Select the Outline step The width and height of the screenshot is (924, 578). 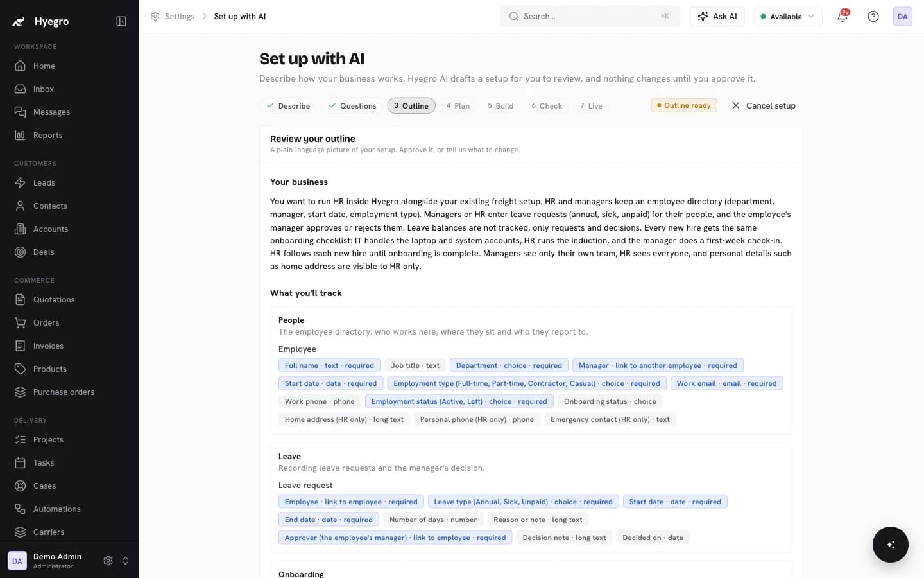coord(411,105)
